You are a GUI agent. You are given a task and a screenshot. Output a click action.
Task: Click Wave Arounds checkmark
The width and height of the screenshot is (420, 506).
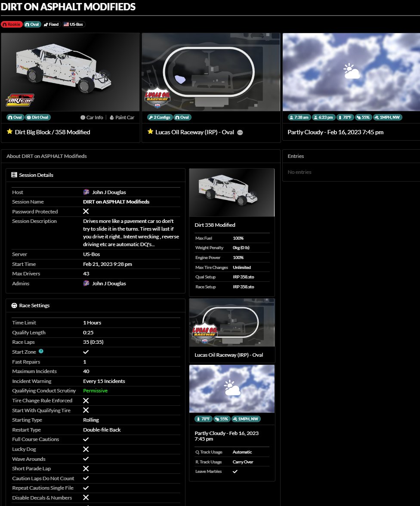pyautogui.click(x=86, y=459)
